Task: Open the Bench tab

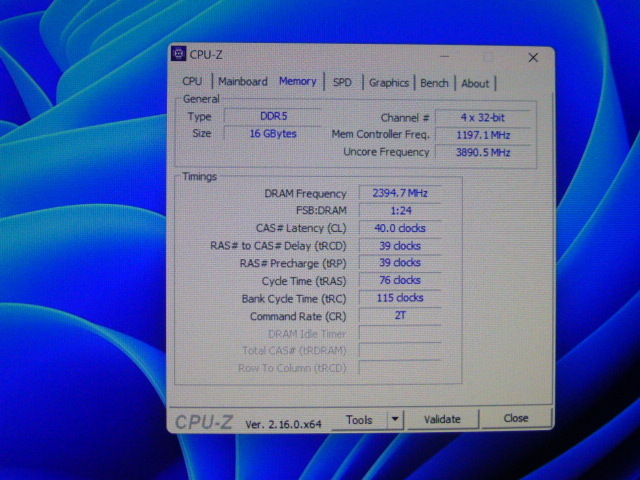Action: click(x=434, y=83)
